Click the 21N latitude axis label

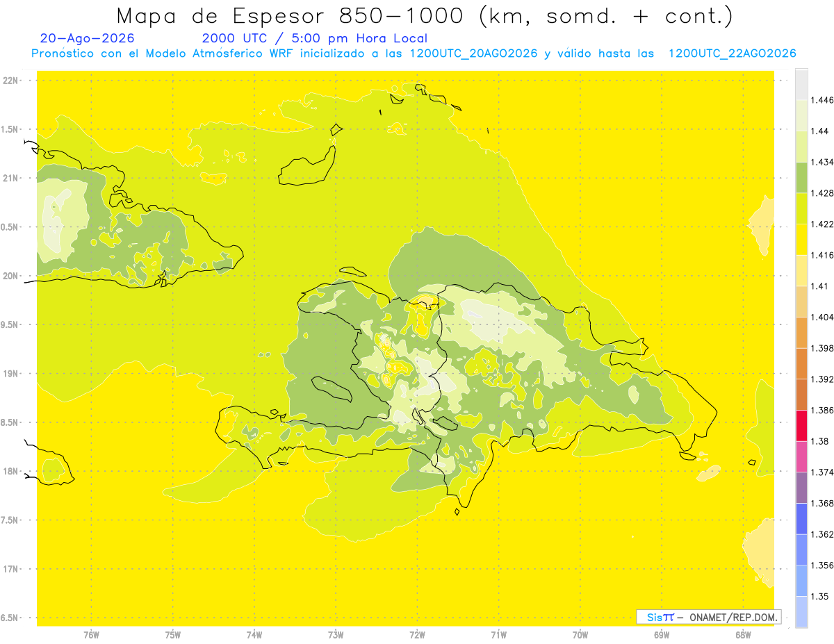coord(10,178)
